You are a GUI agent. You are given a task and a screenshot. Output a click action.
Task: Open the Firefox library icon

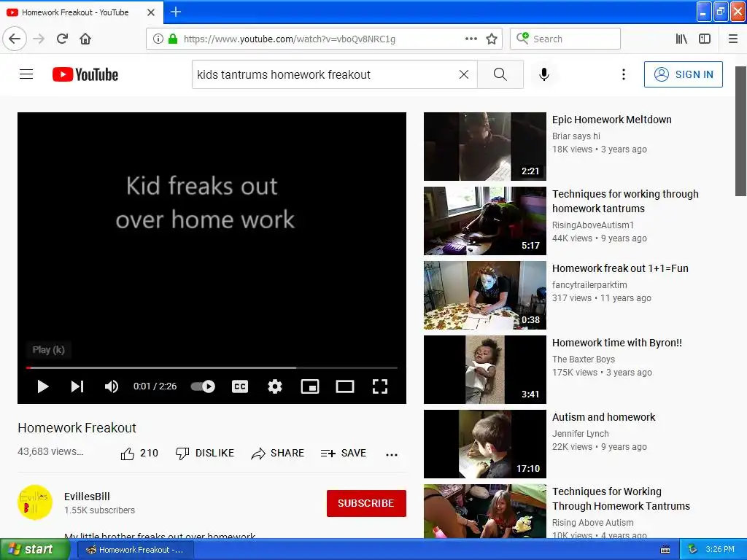point(681,39)
